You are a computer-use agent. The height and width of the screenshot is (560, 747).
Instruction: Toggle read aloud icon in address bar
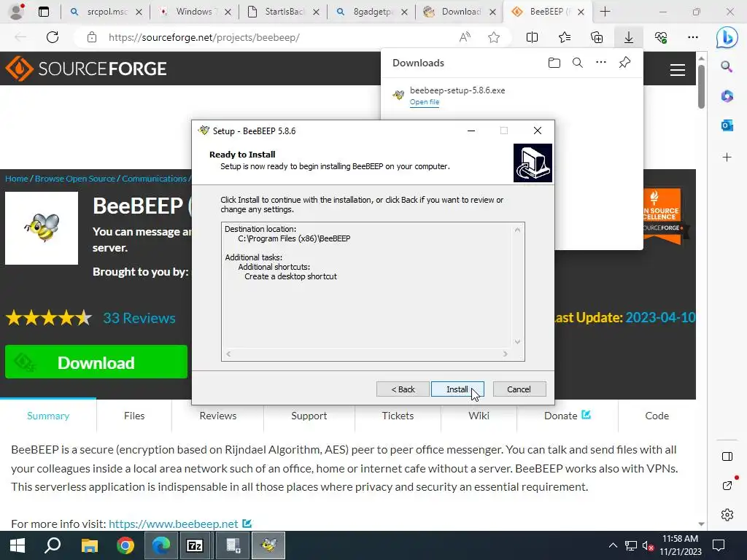coord(465,37)
